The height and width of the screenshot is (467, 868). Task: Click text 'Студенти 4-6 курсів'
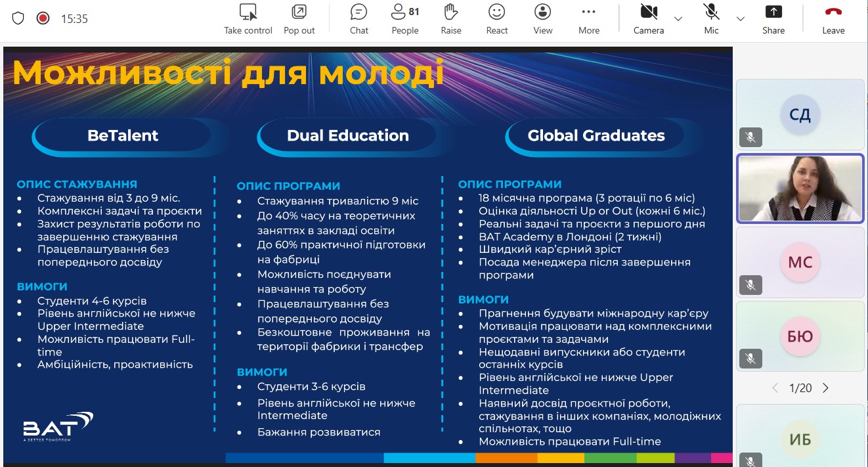(x=92, y=301)
